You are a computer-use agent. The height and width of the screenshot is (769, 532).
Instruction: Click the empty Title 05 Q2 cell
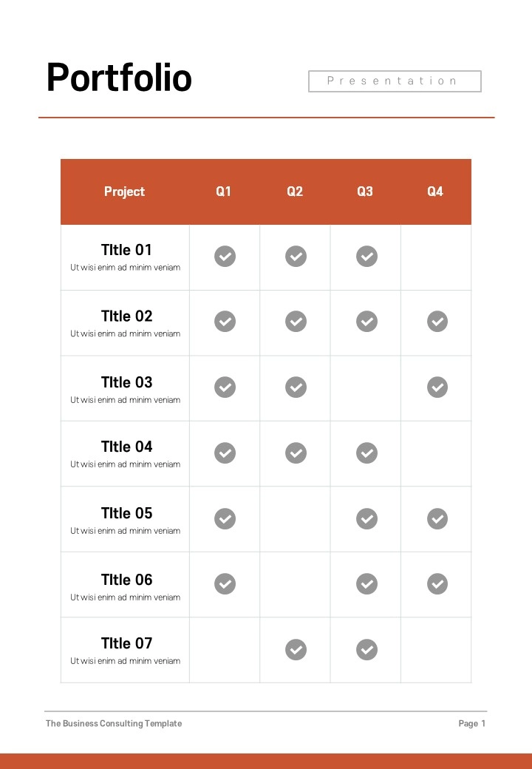point(295,519)
